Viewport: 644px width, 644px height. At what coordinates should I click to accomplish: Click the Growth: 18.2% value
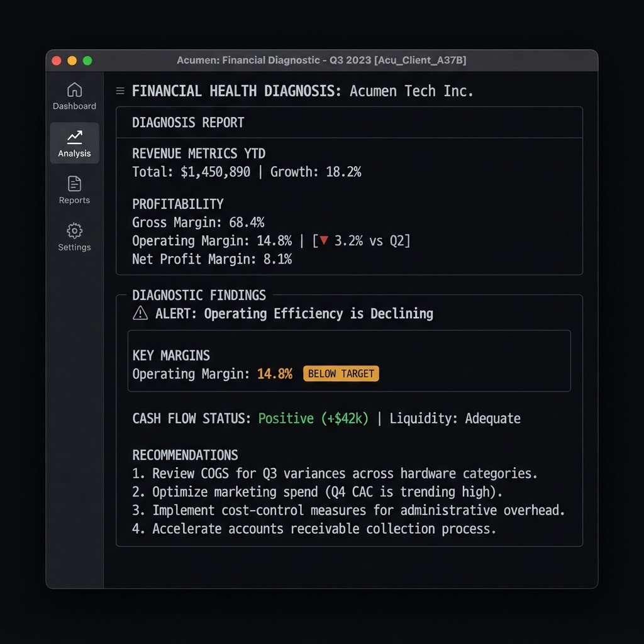point(316,172)
